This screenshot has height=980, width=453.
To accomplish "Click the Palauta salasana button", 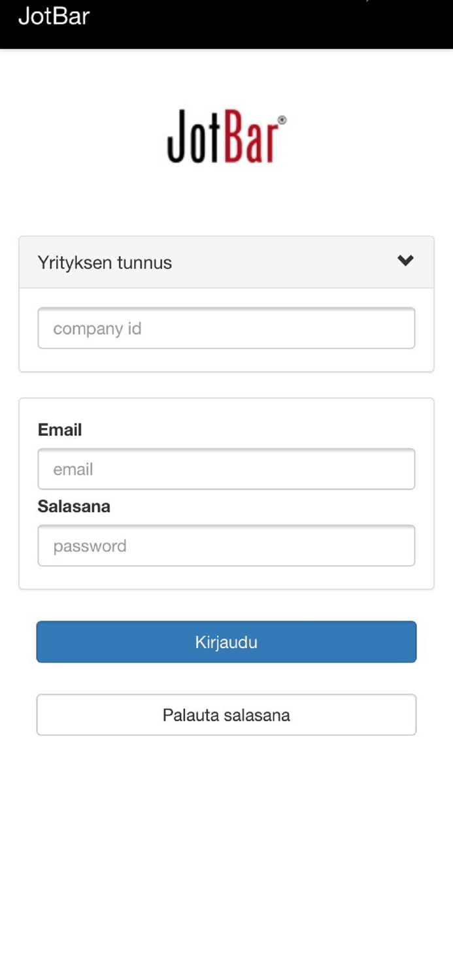I will click(226, 715).
